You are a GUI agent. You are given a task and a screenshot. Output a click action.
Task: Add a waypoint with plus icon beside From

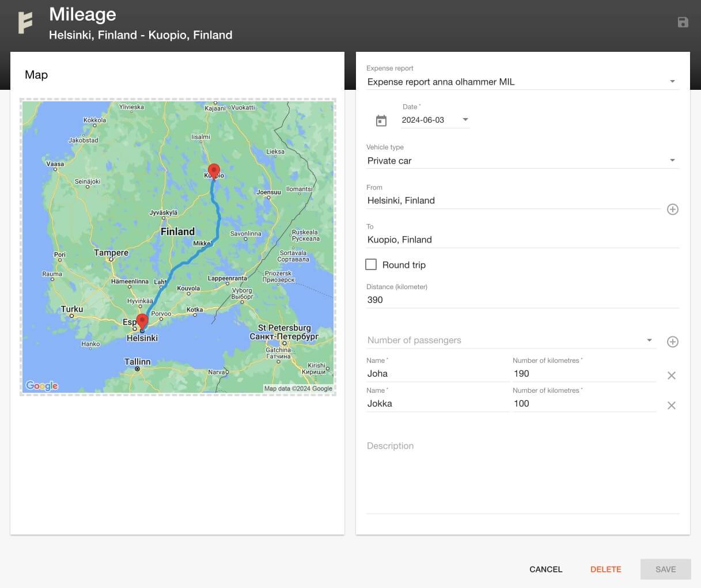point(672,209)
